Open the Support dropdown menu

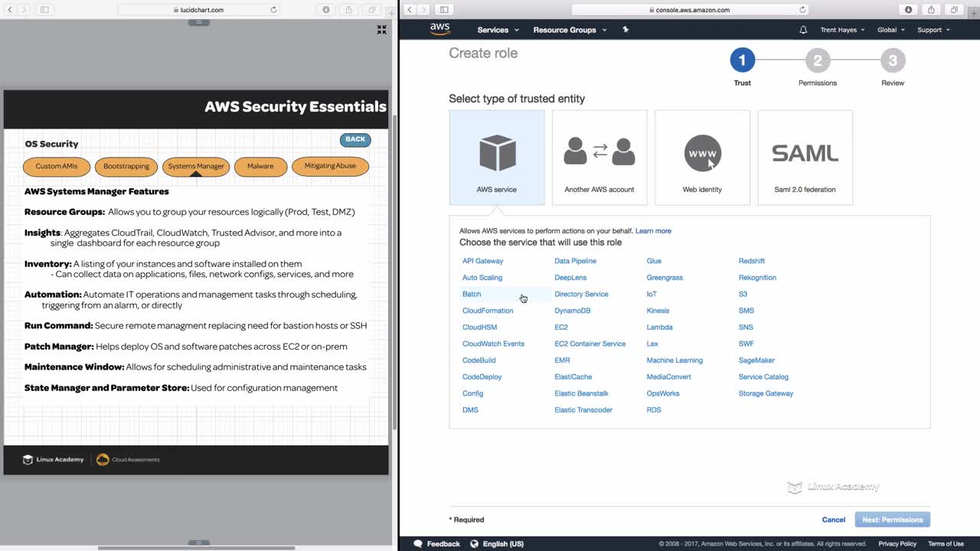pos(933,30)
